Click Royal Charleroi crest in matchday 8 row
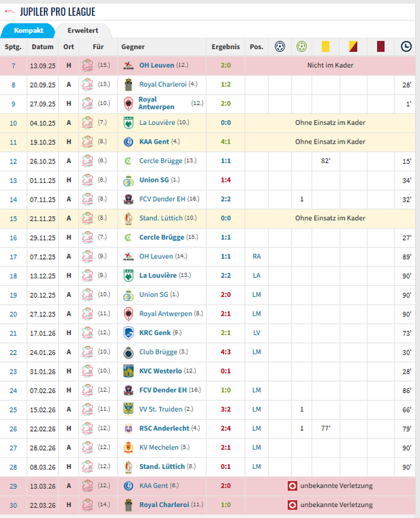Image resolution: width=420 pixels, height=518 pixels. 128,84
